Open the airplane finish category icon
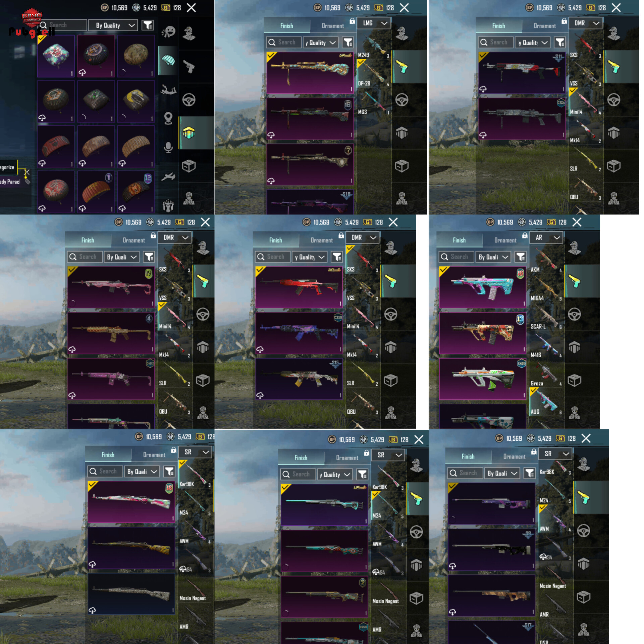644x644 pixels. pos(168,176)
